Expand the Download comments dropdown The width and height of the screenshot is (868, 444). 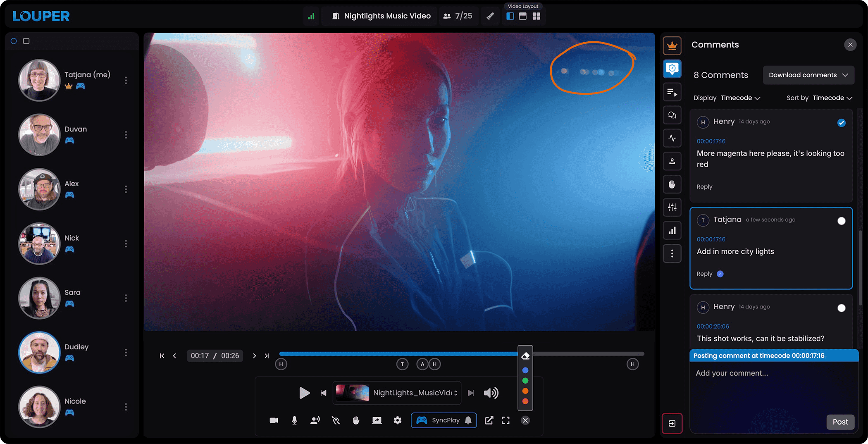[808, 75]
